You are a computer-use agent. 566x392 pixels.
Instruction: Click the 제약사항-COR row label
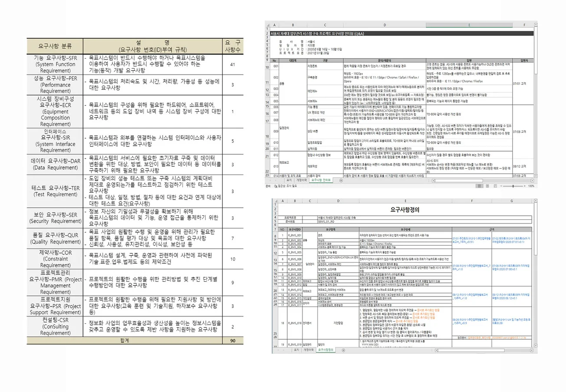(55, 259)
